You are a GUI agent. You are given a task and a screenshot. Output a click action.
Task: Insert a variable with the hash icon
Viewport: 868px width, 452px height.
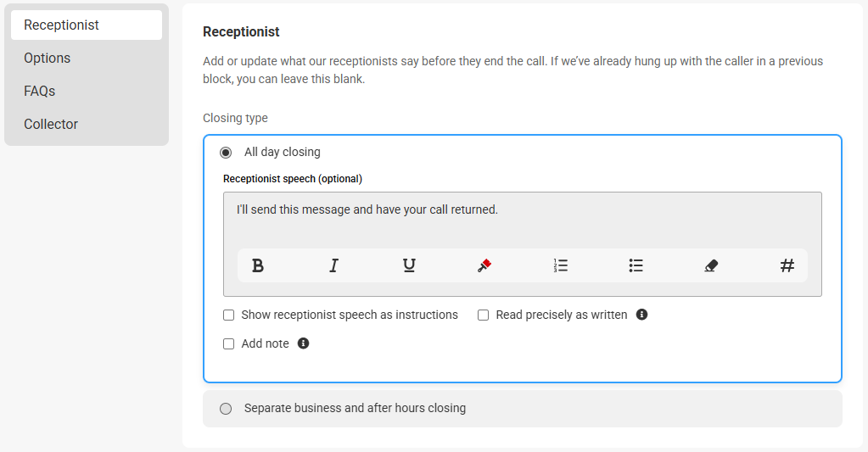tap(787, 265)
